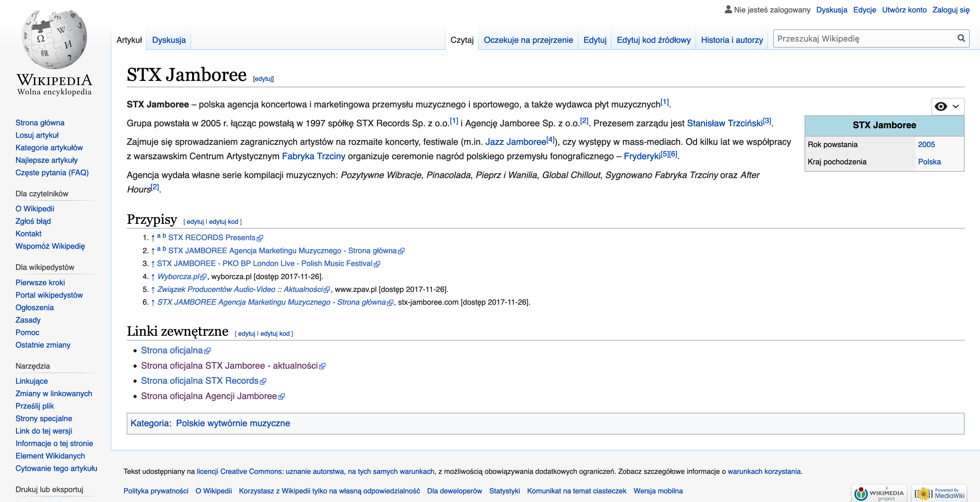980x502 pixels.
Task: Click the Wikipedia globe logo
Action: pos(54,40)
